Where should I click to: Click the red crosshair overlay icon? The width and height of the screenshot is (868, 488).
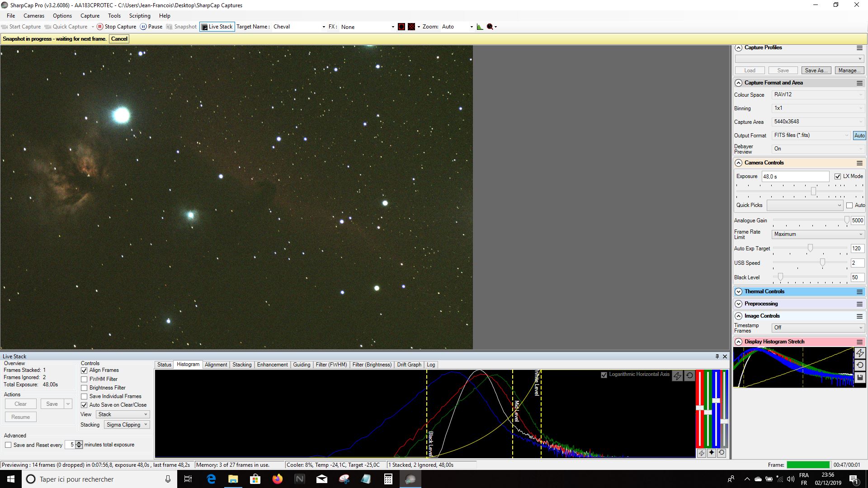(x=411, y=27)
